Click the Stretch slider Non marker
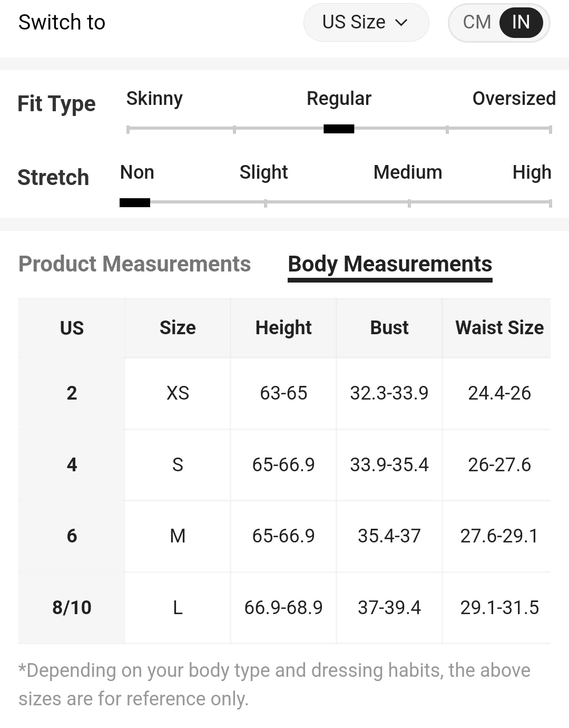The width and height of the screenshot is (569, 728). point(135,202)
